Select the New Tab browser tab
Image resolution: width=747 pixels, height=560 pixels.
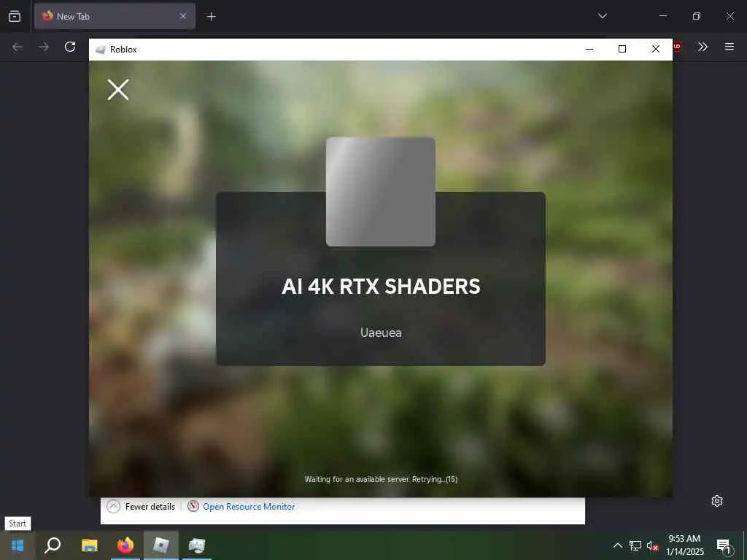(x=115, y=16)
